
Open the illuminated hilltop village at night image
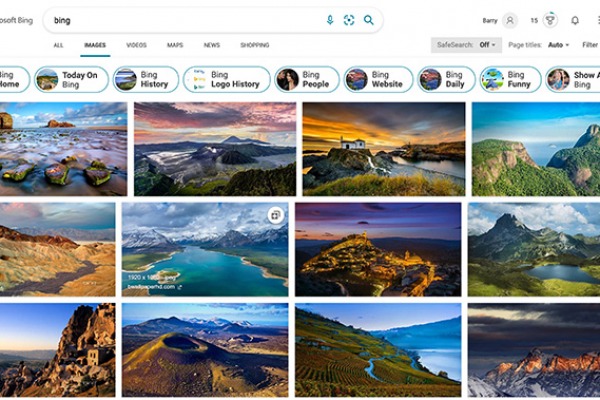click(378, 249)
